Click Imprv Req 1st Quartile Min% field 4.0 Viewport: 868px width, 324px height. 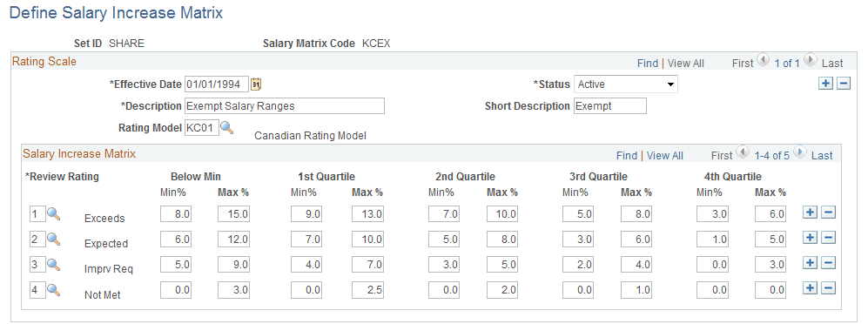306,264
